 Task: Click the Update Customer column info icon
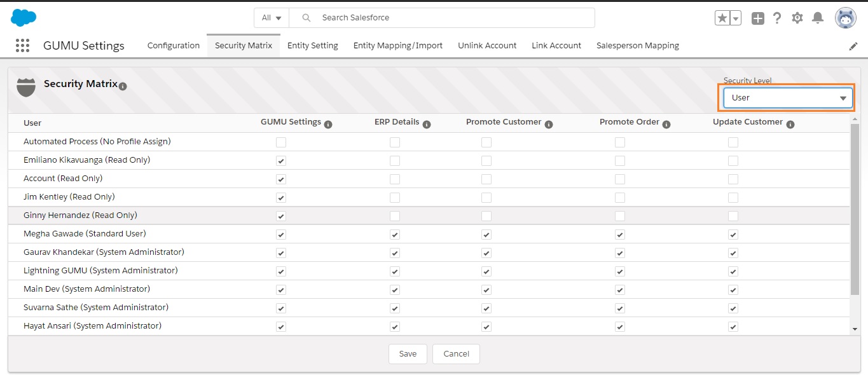790,125
